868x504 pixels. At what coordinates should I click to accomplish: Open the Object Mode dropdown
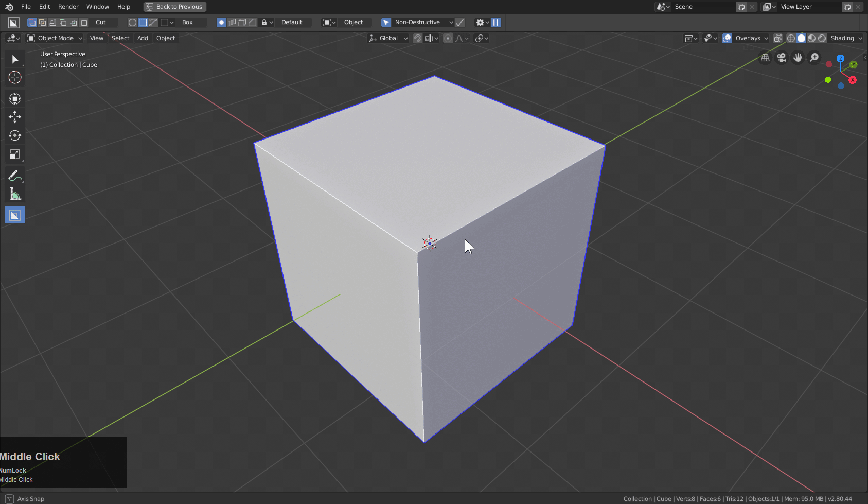pos(55,38)
